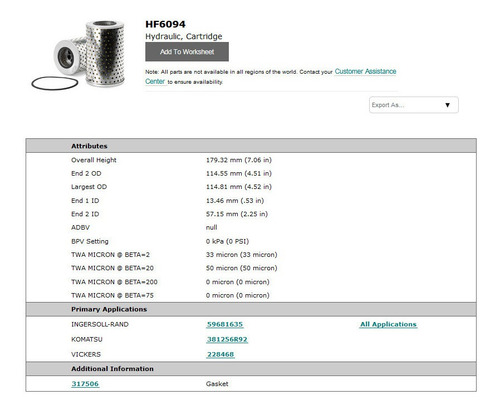Select the TWA MICRON @ BETA=2 label
This screenshot has height=413, width=500.
coord(110,255)
